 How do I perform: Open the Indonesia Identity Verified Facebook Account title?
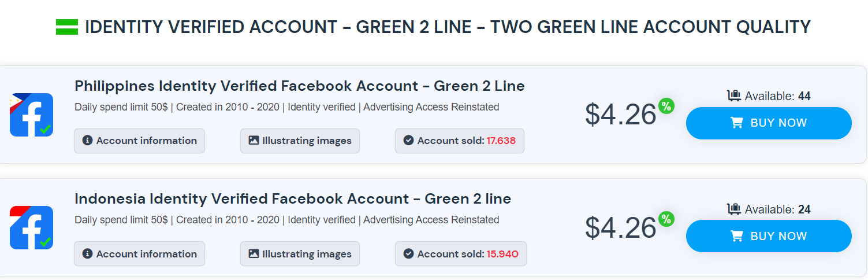[292, 199]
